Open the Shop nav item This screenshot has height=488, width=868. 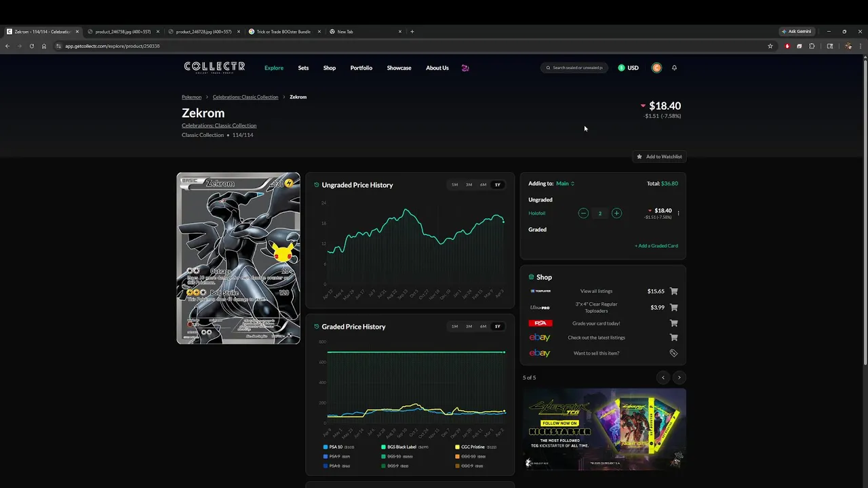(x=330, y=68)
